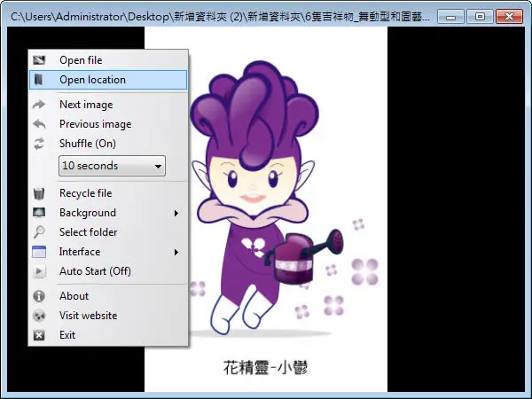This screenshot has width=532, height=399.
Task: Click the Exit X icon
Action: [39, 335]
